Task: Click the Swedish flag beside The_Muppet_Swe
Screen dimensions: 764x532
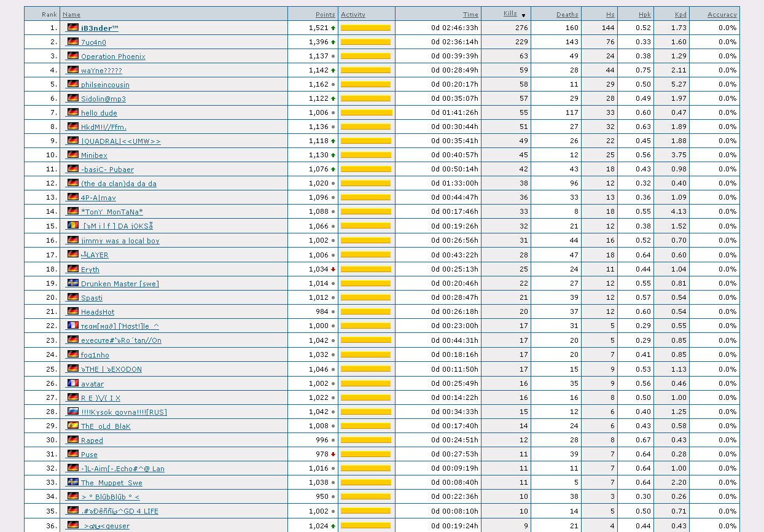Action: click(73, 482)
